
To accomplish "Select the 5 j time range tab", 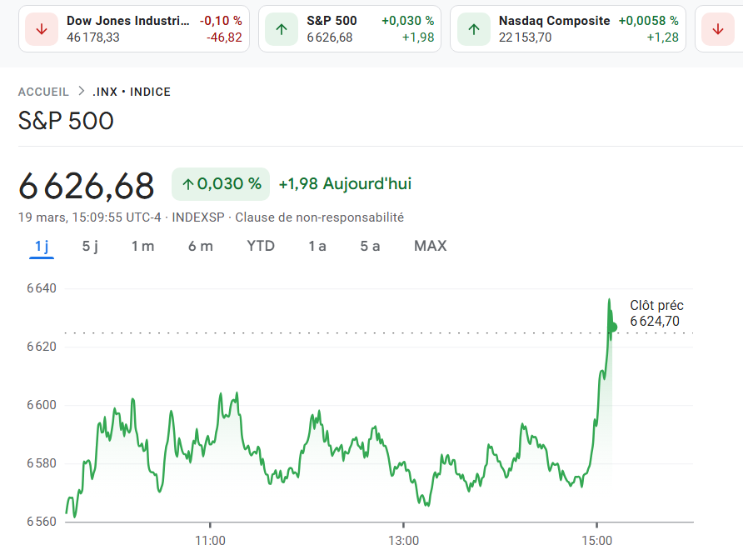I will [90, 246].
